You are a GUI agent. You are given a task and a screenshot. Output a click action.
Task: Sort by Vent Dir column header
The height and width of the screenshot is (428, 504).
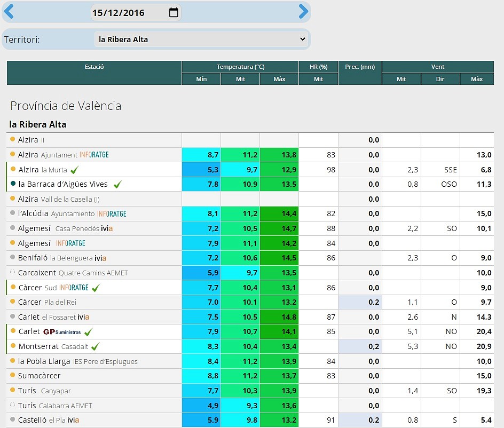(x=440, y=79)
